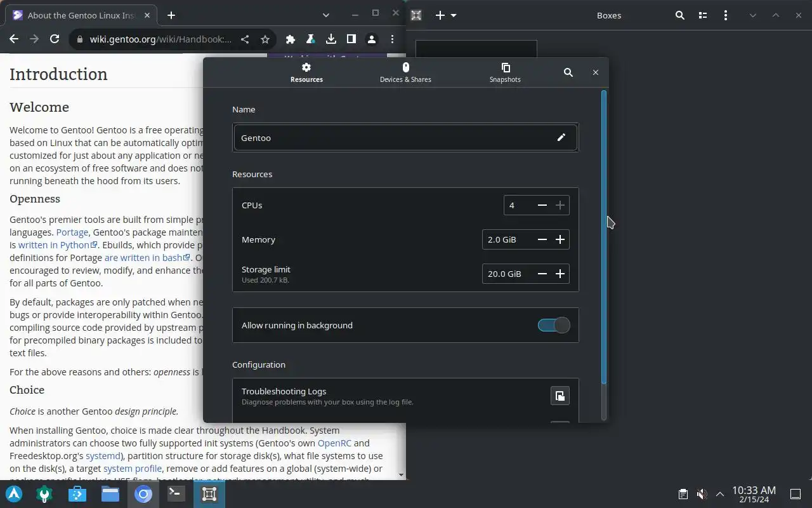
Task: Click the Gentoo box thumbnail in Boxes
Action: point(476,49)
